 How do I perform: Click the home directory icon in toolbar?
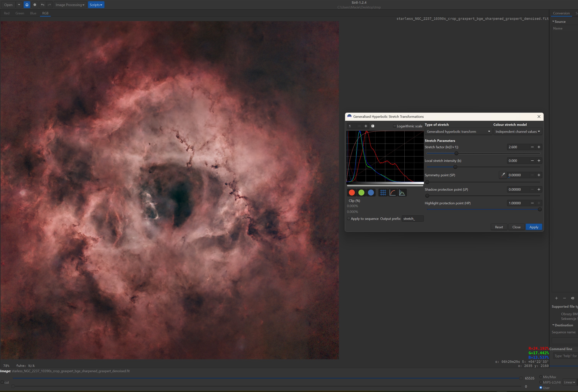27,5
